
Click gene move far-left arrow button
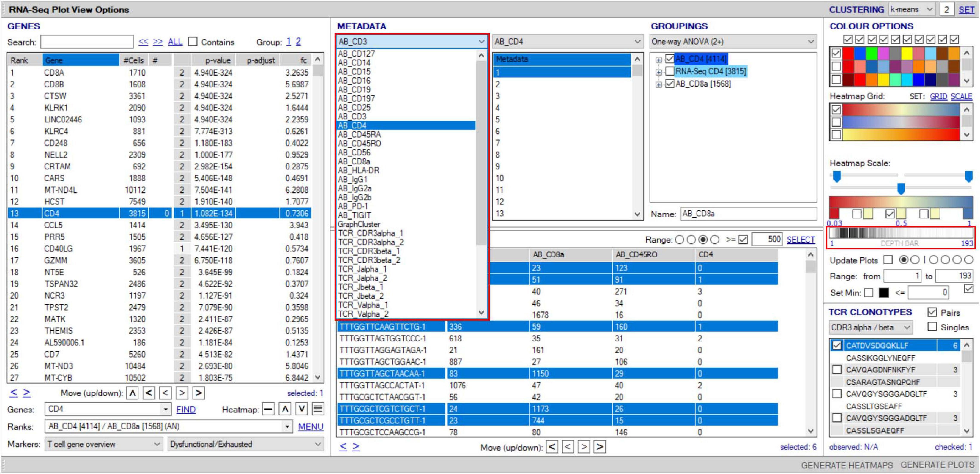[x=149, y=393]
